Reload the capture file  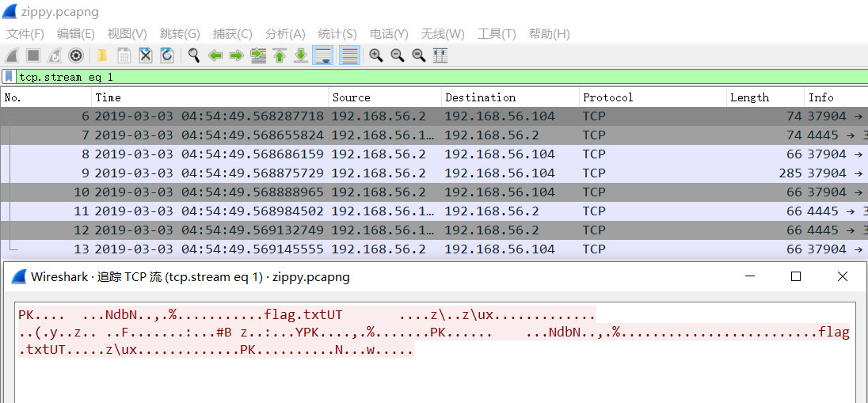166,55
